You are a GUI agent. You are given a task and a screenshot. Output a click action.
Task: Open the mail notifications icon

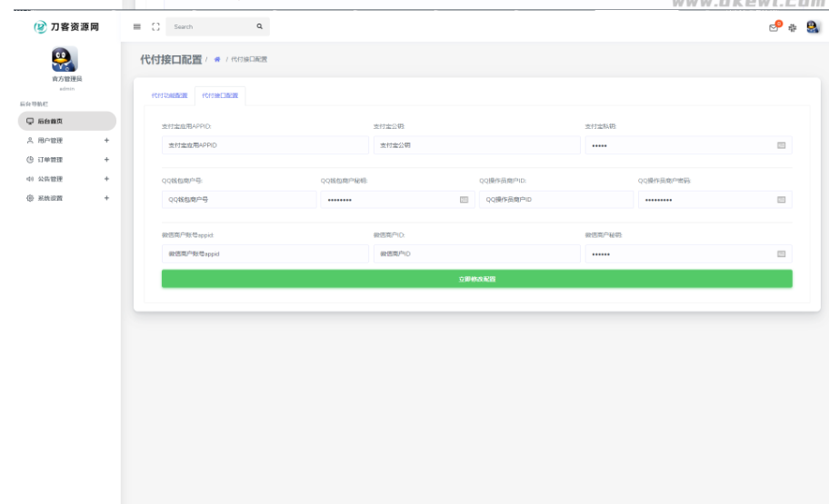tap(774, 27)
